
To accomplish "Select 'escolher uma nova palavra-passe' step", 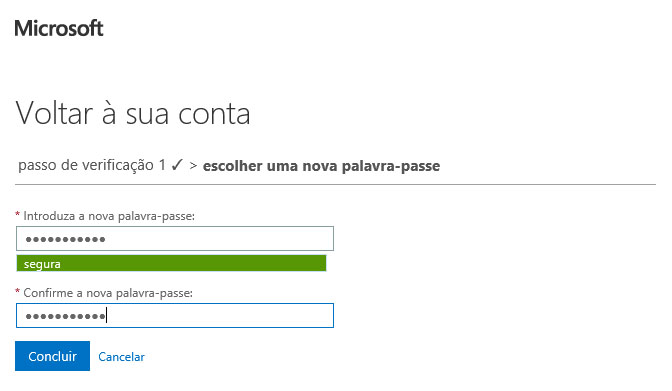I will [321, 166].
